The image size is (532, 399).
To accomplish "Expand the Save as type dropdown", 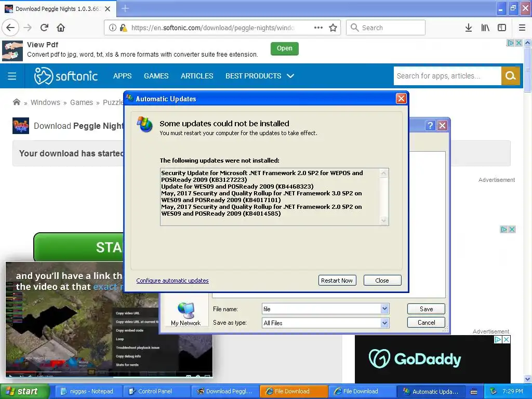I will tap(384, 323).
